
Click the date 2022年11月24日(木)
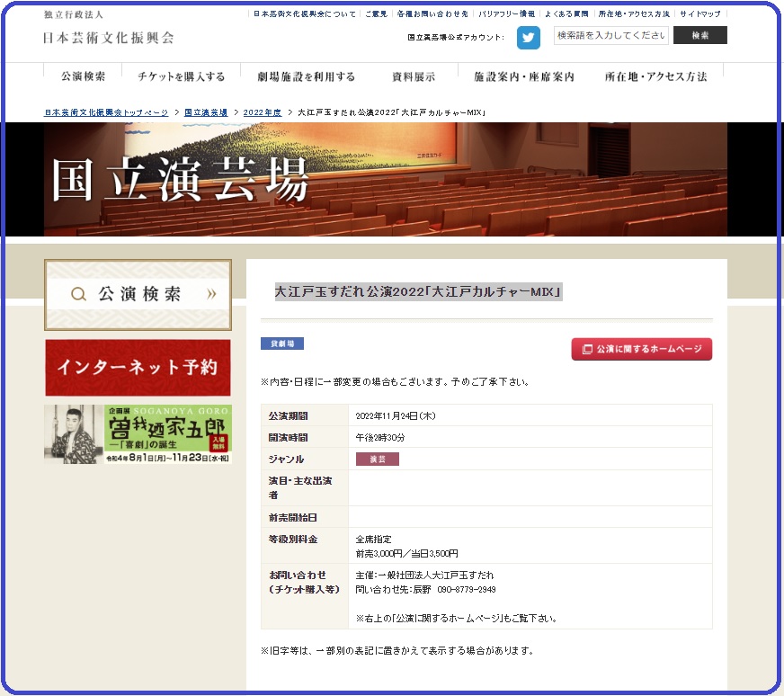coord(396,416)
